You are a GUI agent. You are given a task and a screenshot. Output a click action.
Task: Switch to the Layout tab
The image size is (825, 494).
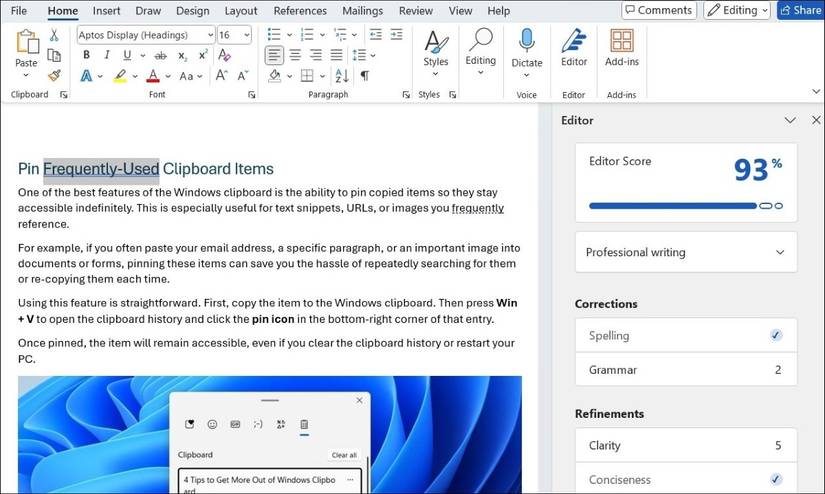(241, 11)
